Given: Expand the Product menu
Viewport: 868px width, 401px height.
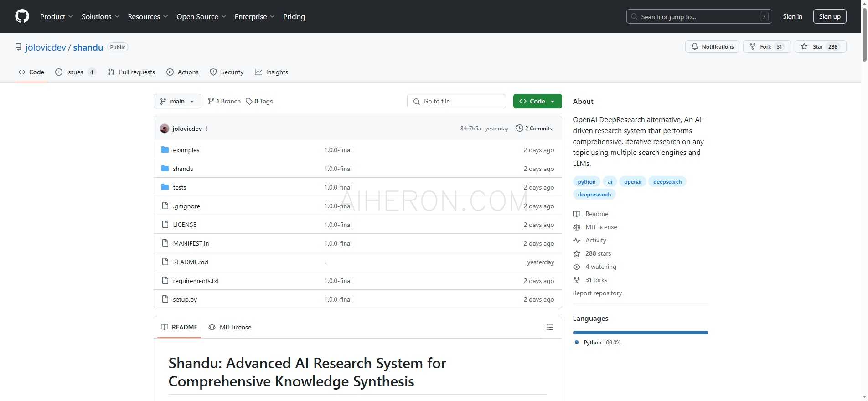Looking at the screenshot, I should click(x=57, y=16).
